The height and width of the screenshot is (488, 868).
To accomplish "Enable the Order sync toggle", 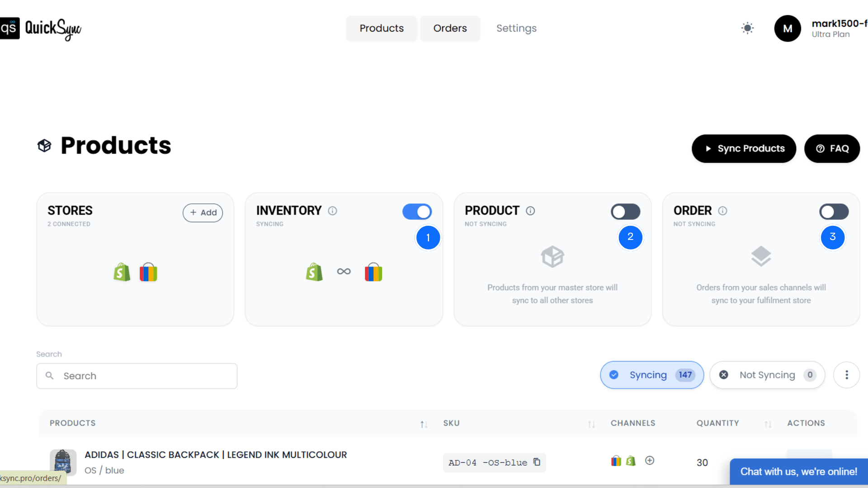I will click(x=834, y=211).
